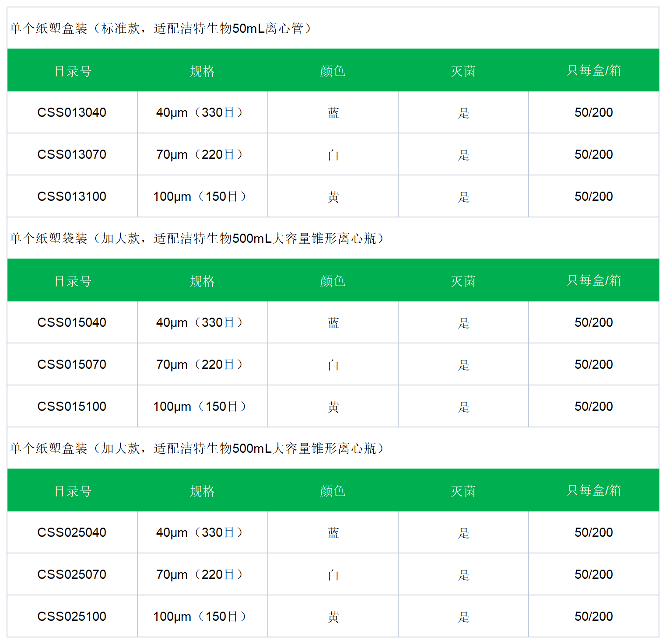Click sterile value 是 in the CSS015040 row
Image resolution: width=666 pixels, height=644 pixels.
point(463,323)
